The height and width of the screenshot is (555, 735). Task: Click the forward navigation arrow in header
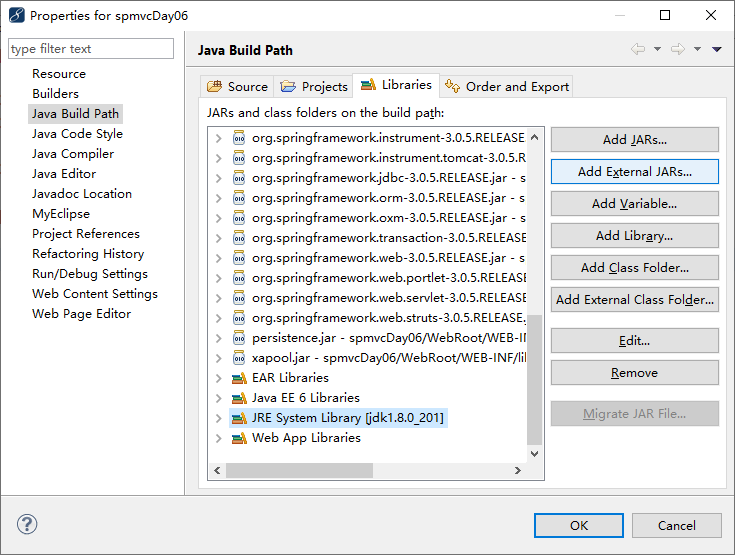[678, 49]
